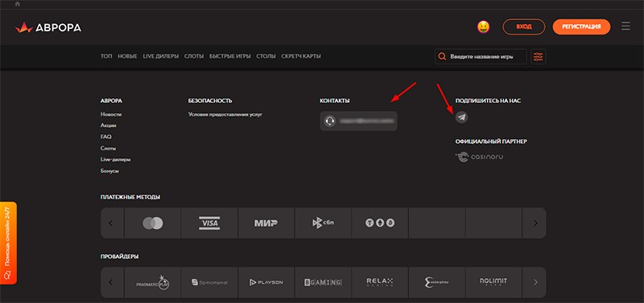Image resolution: width=644 pixels, height=303 pixels.
Task: Open the Новости footer link
Action: pos(111,114)
